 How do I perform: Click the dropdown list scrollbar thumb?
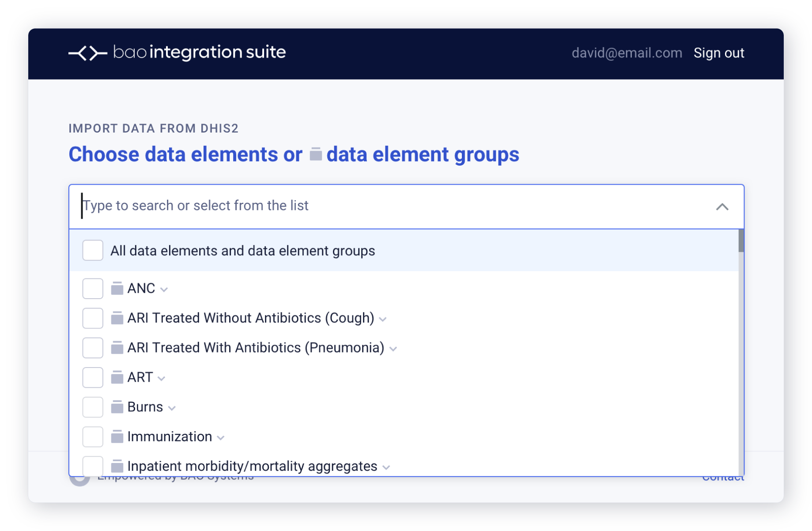coord(741,241)
